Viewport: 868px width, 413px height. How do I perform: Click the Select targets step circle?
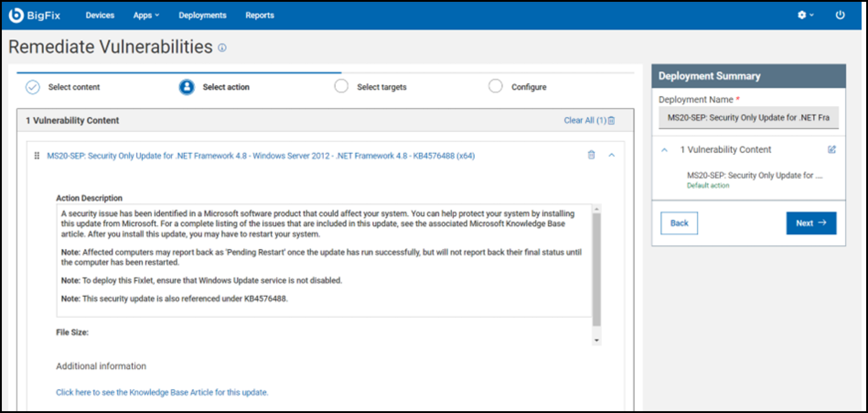click(341, 86)
